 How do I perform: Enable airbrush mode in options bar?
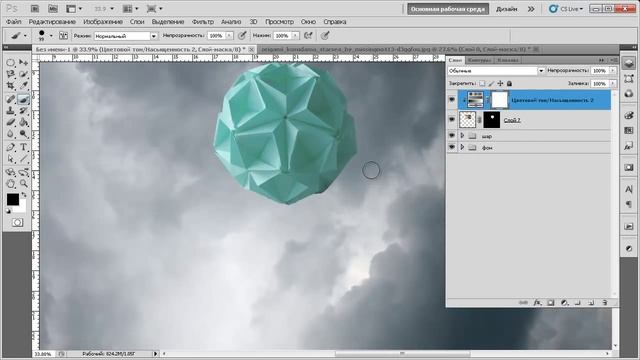308,36
